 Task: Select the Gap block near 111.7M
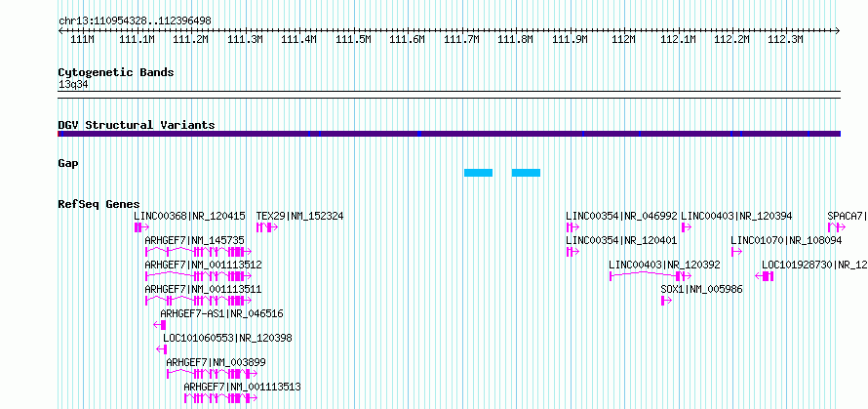click(x=478, y=173)
